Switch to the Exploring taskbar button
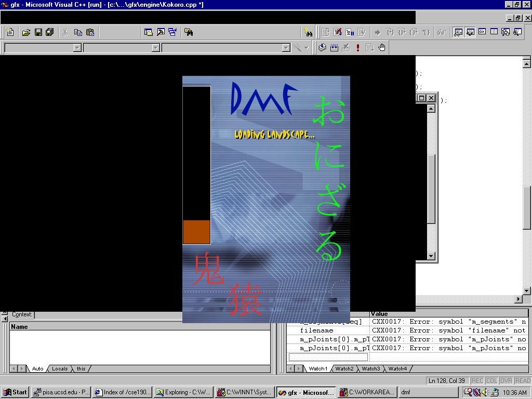This screenshot has width=532, height=399. tap(183, 392)
